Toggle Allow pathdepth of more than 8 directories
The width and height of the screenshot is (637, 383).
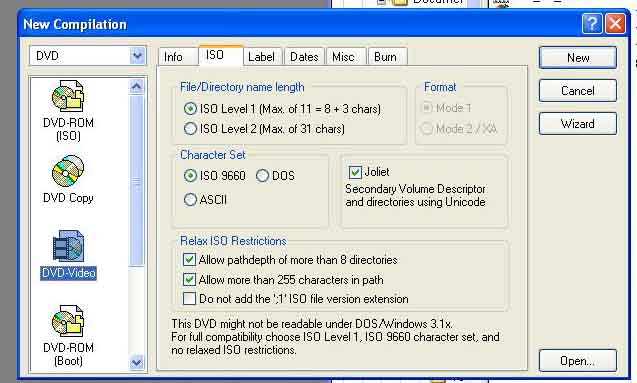pyautogui.click(x=189, y=260)
